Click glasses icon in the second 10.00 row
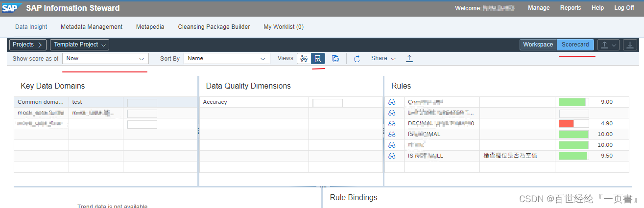Viewport: 644px width, 208px height. tap(392, 145)
